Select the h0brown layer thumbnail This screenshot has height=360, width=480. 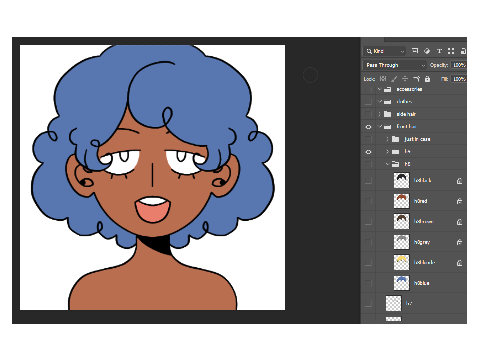click(401, 221)
